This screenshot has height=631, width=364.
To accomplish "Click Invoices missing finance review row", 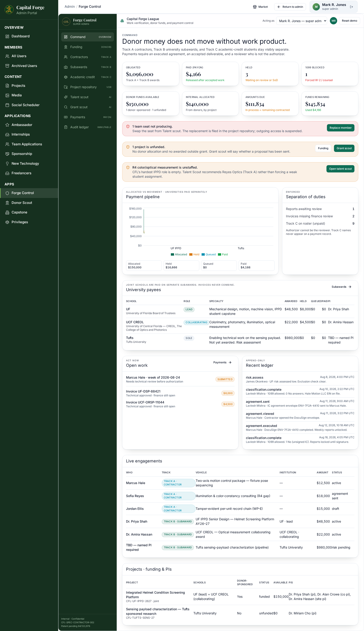I will (320, 216).
